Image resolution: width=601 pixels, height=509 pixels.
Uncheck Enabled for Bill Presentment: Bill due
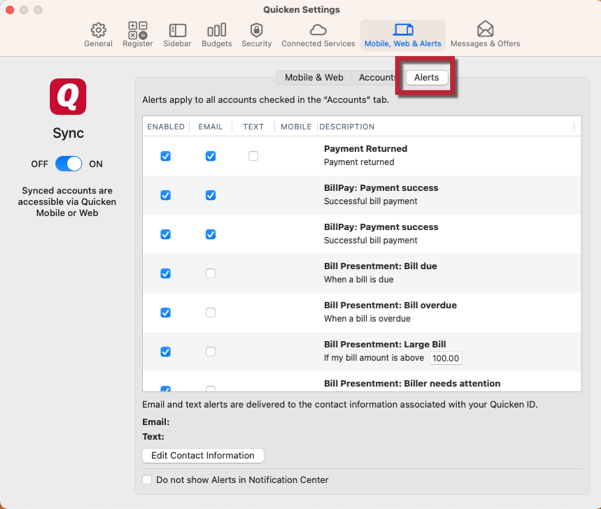coord(166,273)
